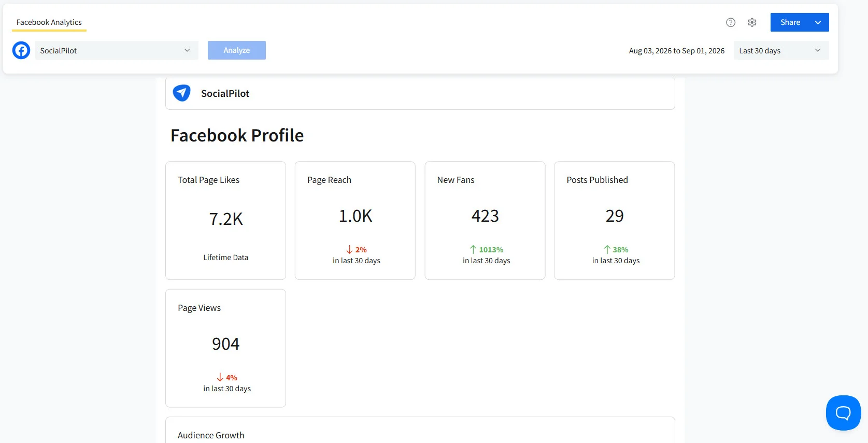868x443 pixels.
Task: Click the green up arrow under New Fans
Action: tap(473, 250)
